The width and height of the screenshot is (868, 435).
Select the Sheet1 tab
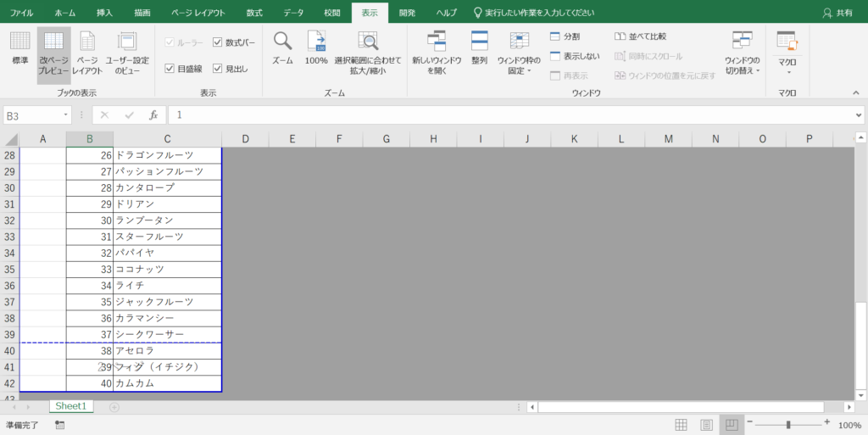click(71, 406)
